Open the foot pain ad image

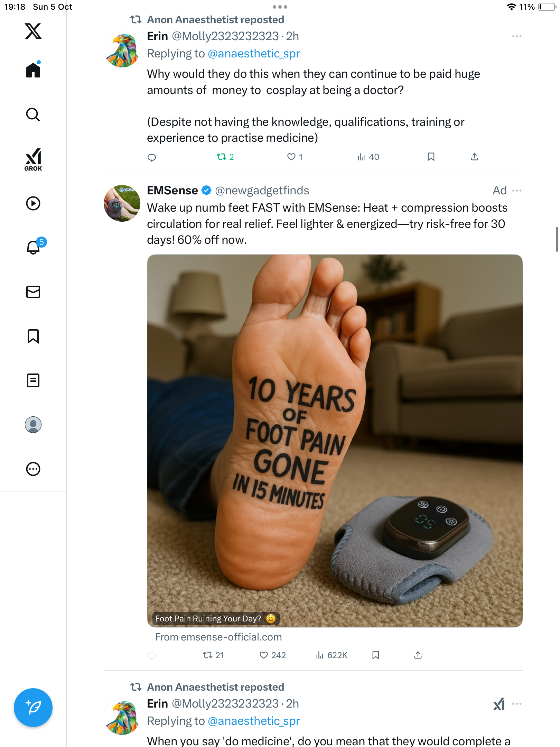tap(335, 441)
